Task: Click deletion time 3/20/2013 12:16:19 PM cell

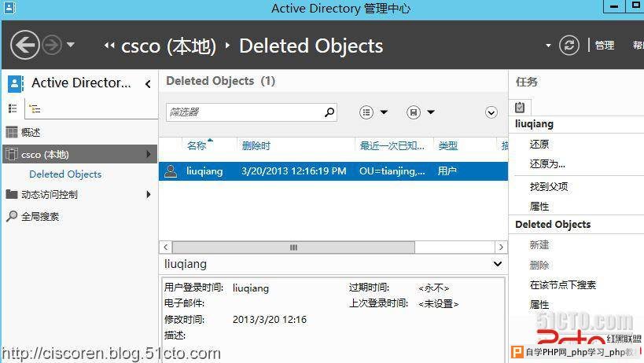Action: click(293, 171)
